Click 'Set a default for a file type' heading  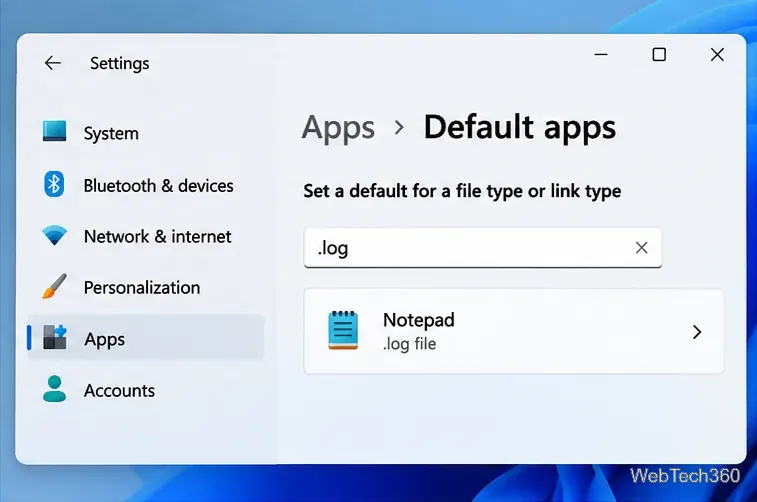coord(462,191)
